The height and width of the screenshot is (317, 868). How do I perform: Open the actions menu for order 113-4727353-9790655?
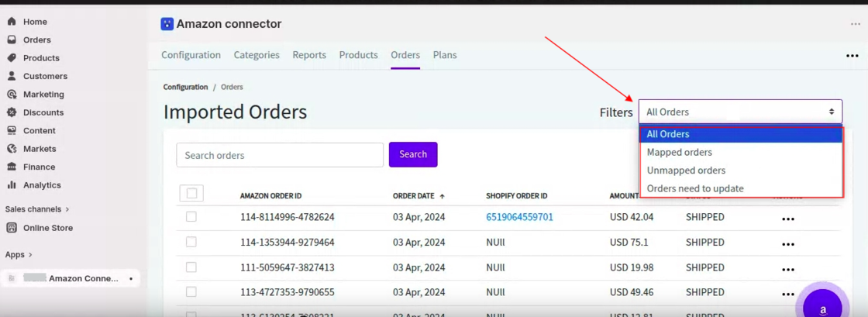coord(787,294)
